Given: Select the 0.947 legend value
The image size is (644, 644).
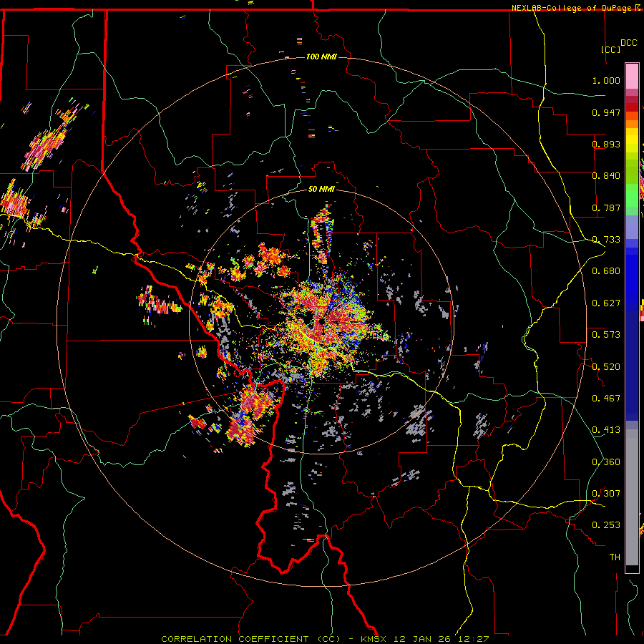Looking at the screenshot, I should [606, 112].
